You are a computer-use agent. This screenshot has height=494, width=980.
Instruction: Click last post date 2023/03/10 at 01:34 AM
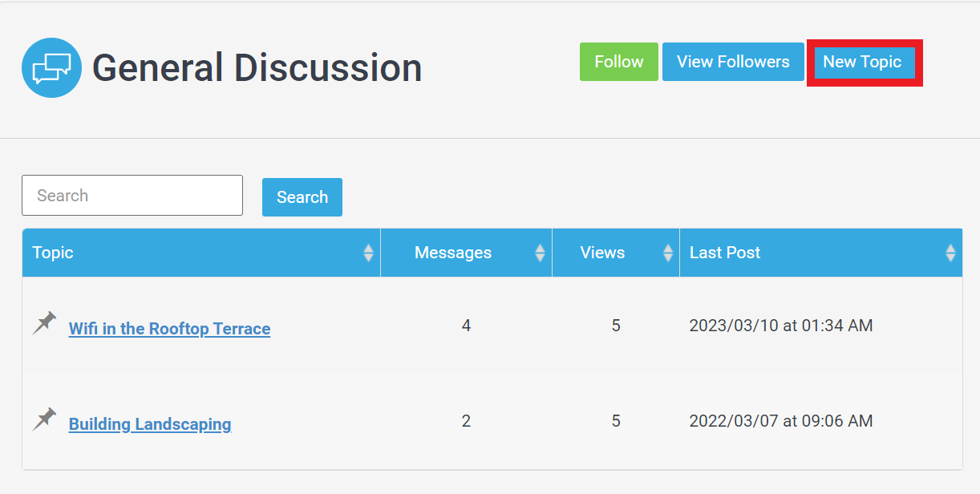(x=781, y=326)
